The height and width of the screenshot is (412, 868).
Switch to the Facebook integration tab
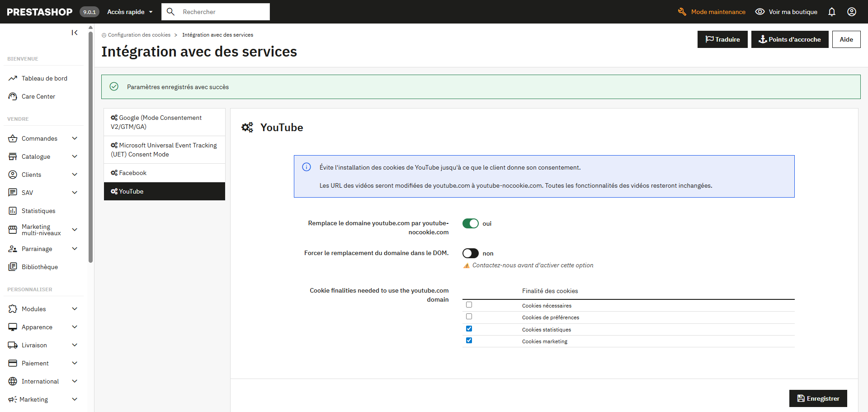coord(133,173)
